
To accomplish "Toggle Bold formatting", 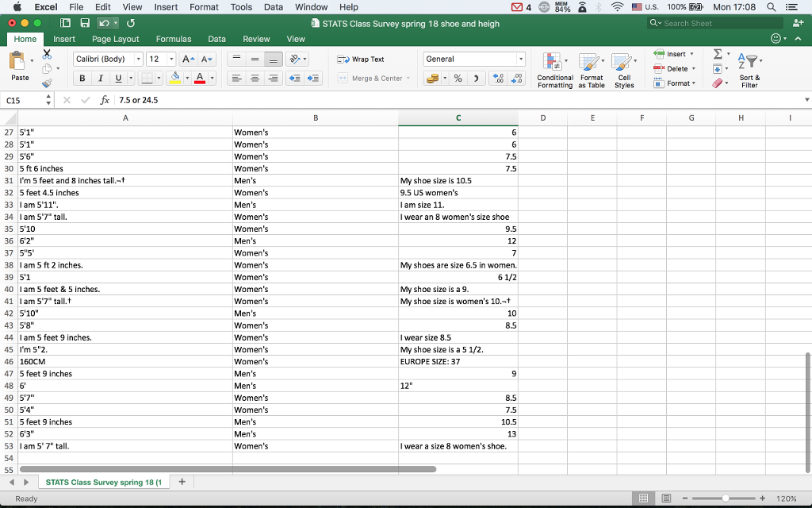I will click(x=82, y=79).
